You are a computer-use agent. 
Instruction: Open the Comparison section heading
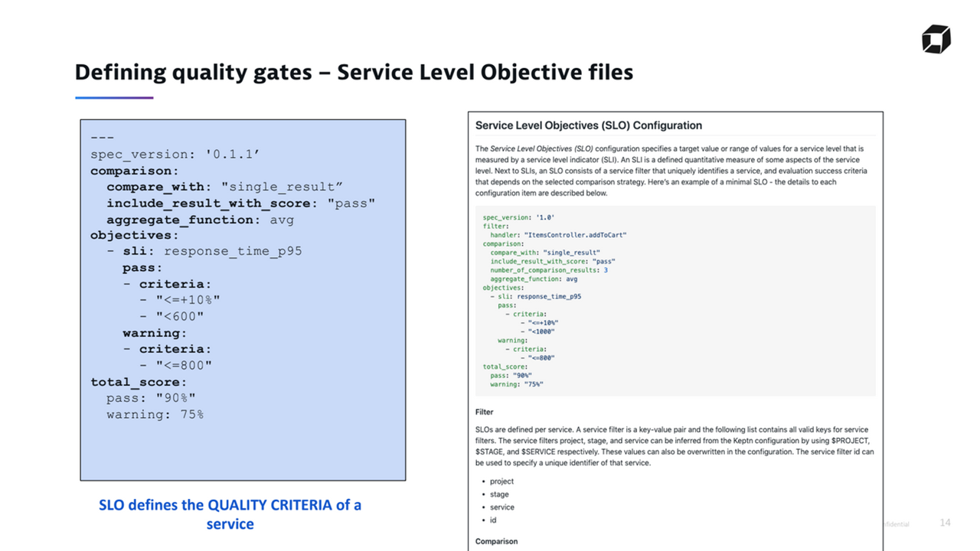point(496,541)
